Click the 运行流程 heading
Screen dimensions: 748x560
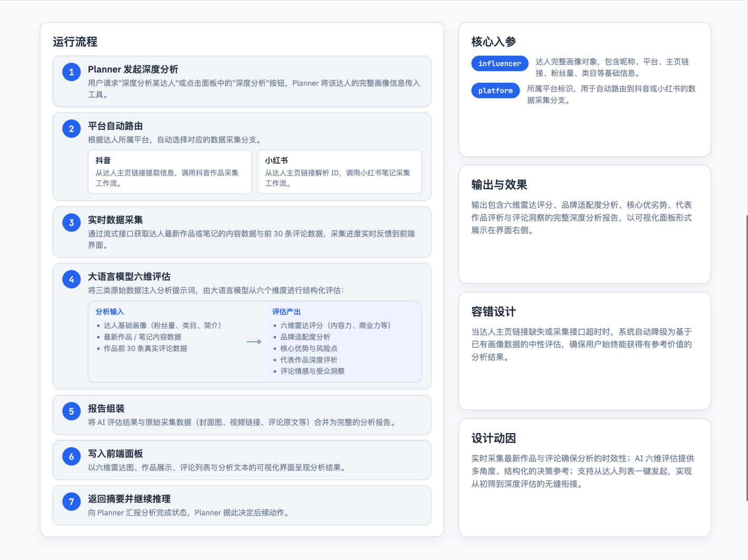(x=75, y=41)
